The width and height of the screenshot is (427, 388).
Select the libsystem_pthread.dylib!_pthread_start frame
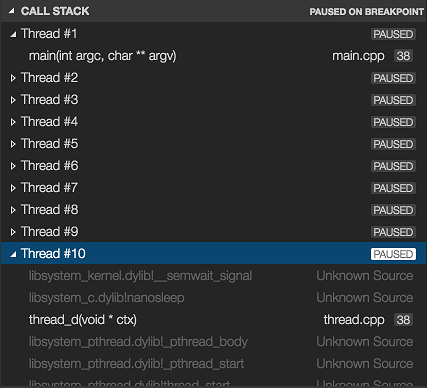tap(136, 364)
